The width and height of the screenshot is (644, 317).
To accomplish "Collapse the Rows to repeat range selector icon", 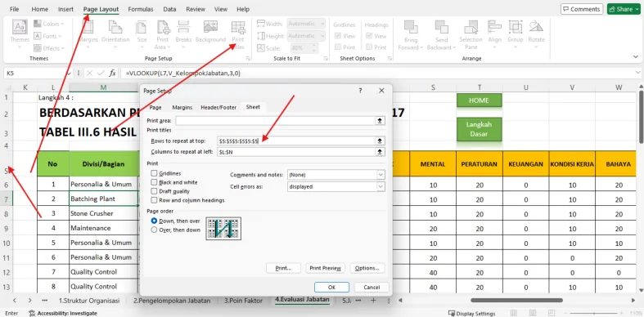I will pyautogui.click(x=380, y=141).
